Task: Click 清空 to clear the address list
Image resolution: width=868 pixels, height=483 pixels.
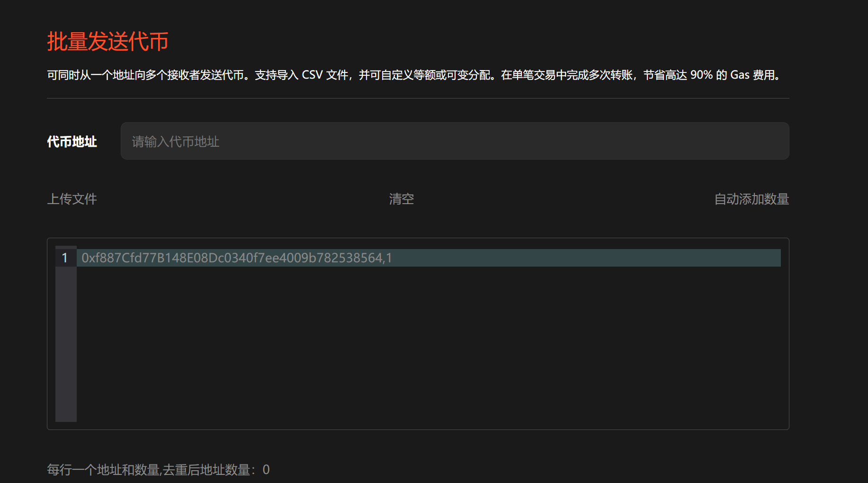Action: [x=402, y=199]
